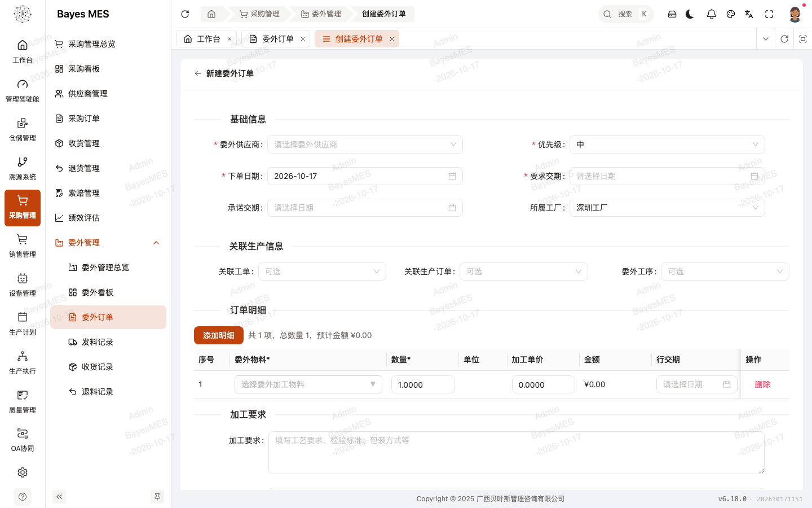Open the 工作台 module in the icon rail
The image size is (812, 508).
[23, 51]
